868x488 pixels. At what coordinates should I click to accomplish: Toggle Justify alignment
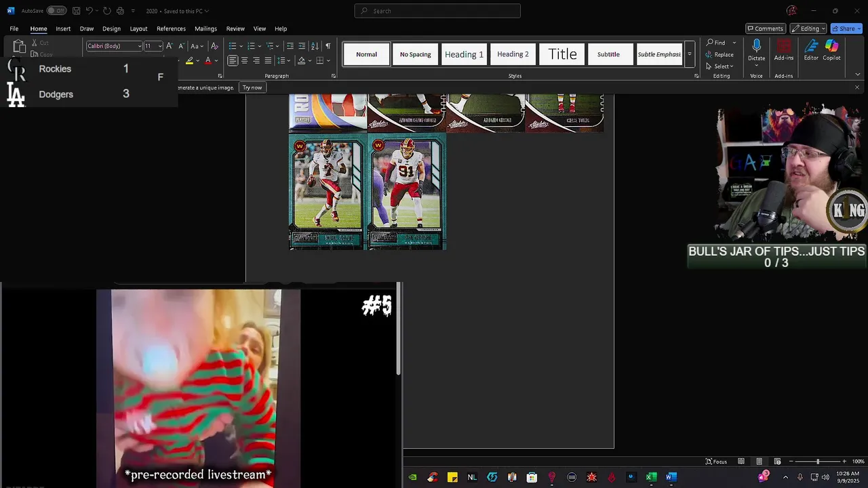pos(267,60)
